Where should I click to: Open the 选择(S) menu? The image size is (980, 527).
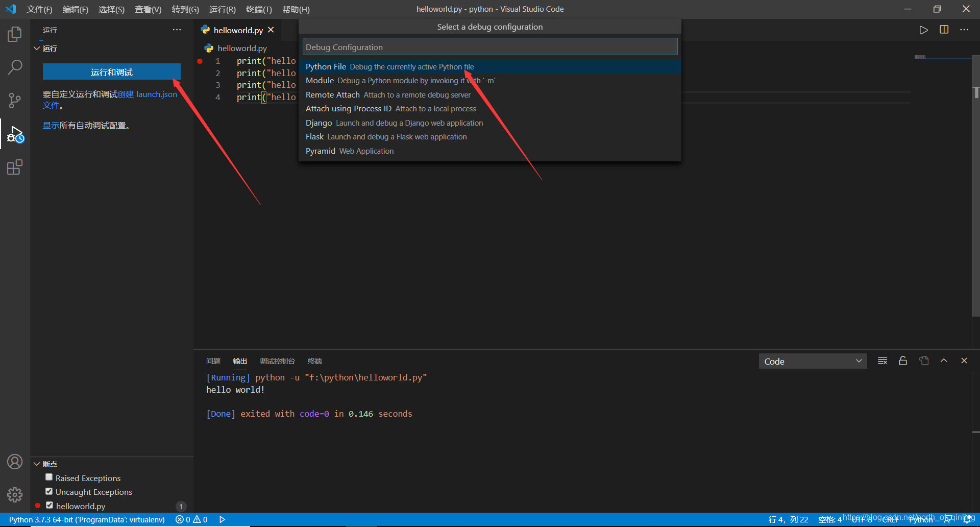111,9
